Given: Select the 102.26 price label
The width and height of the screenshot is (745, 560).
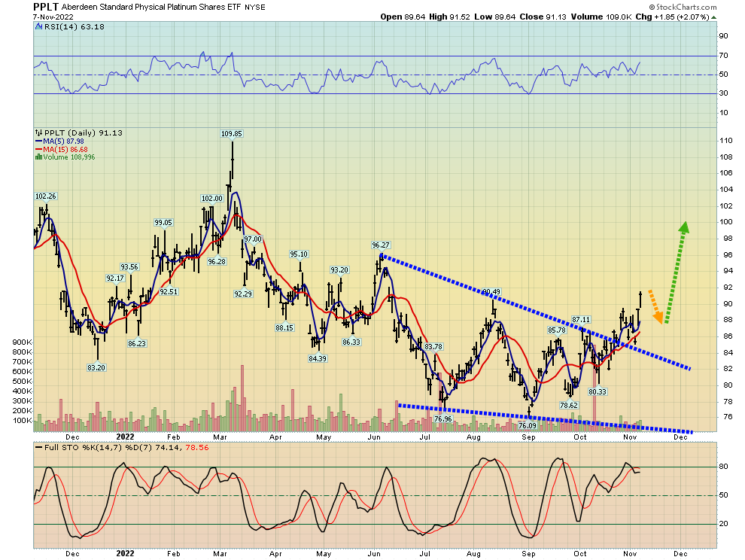Looking at the screenshot, I should point(46,196).
